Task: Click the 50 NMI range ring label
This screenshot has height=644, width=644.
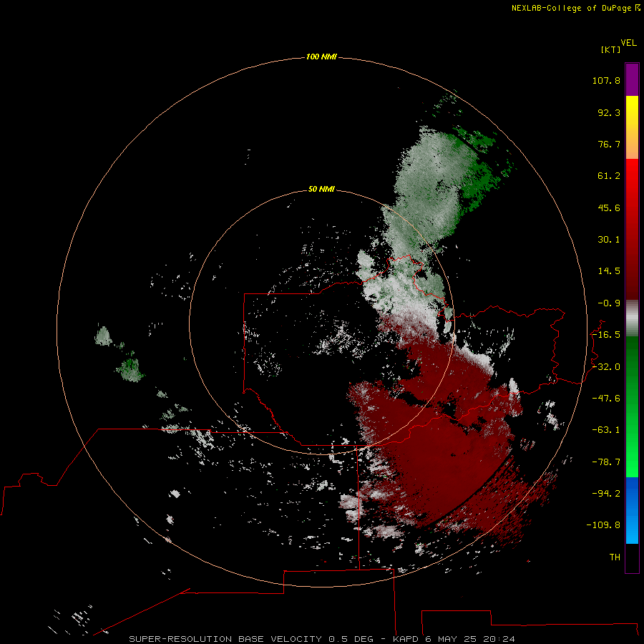Action: 321,189
